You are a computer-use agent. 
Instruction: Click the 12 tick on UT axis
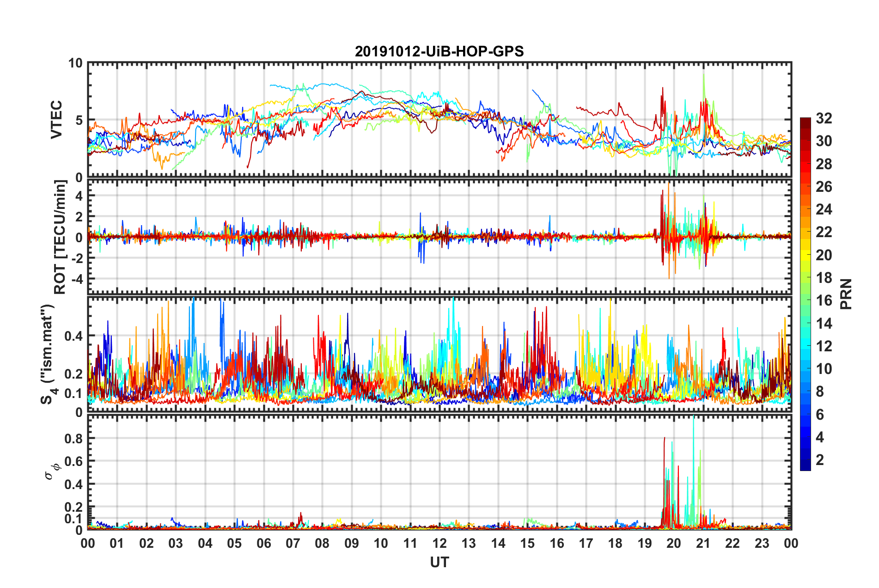coord(439,543)
